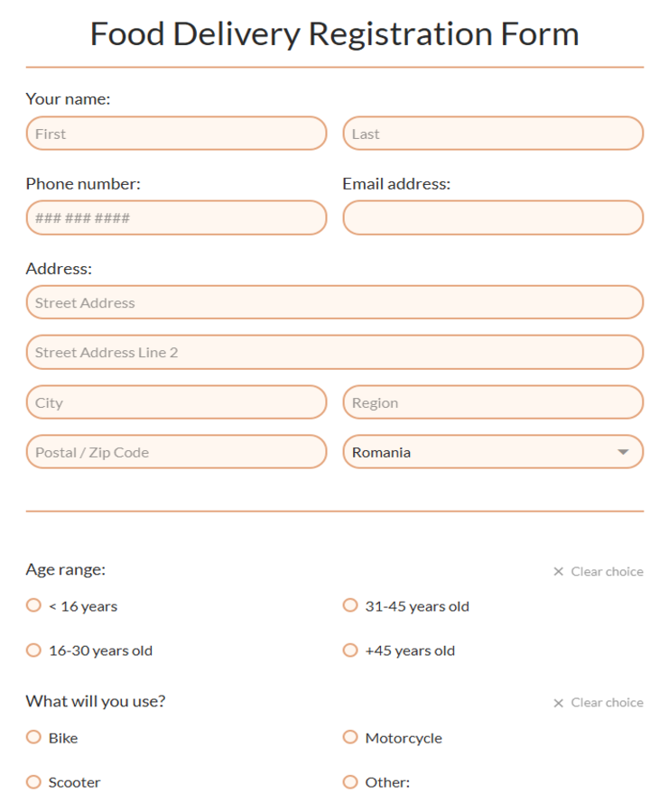Focus the Email address field
Image resolution: width=668 pixels, height=812 pixels.
click(x=493, y=218)
